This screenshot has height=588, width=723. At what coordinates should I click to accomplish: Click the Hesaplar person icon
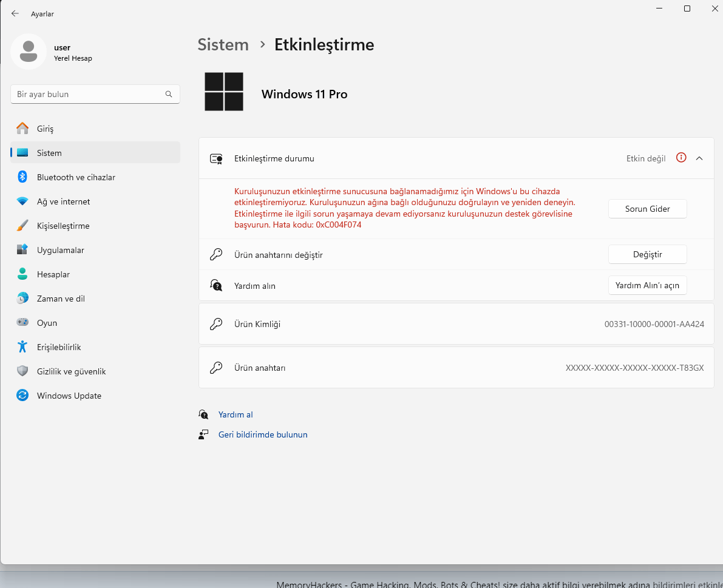pos(22,274)
